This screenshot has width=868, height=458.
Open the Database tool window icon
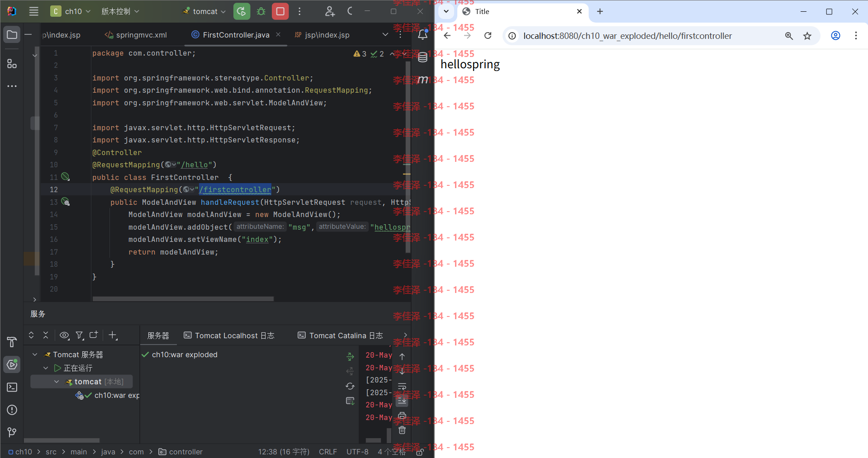coord(422,57)
